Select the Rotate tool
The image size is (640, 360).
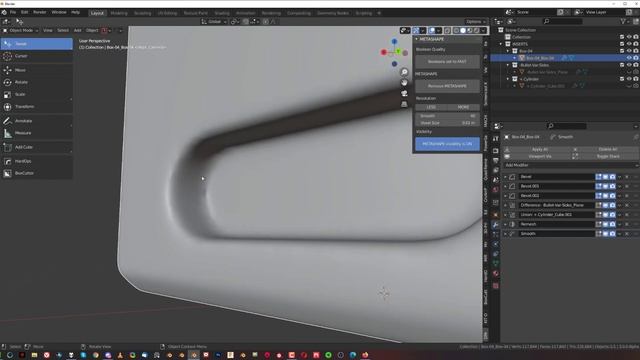(x=37, y=82)
